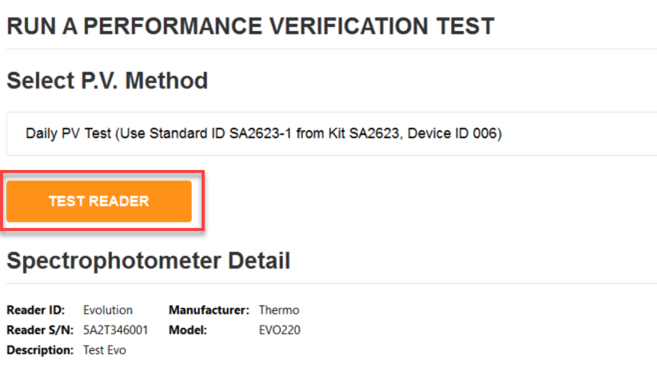Screen dimensions: 657x367
Task: Click the Test Evo description value
Action: [x=104, y=350]
